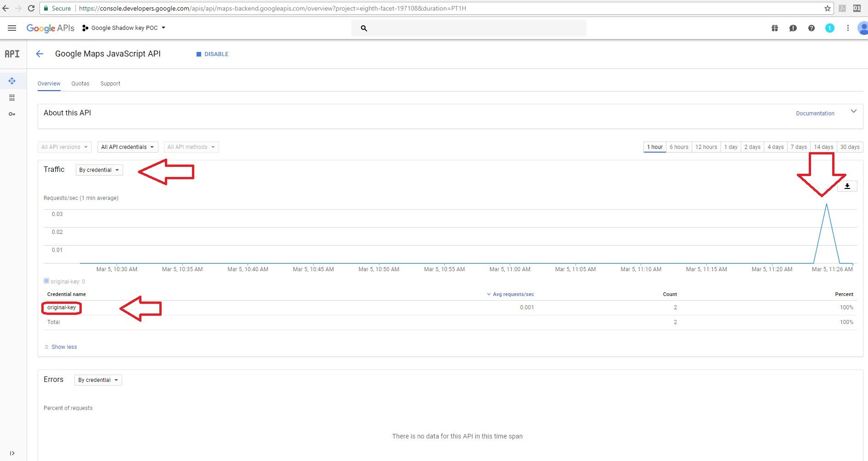The height and width of the screenshot is (461, 868).
Task: Select the 14 days time range
Action: (823, 147)
